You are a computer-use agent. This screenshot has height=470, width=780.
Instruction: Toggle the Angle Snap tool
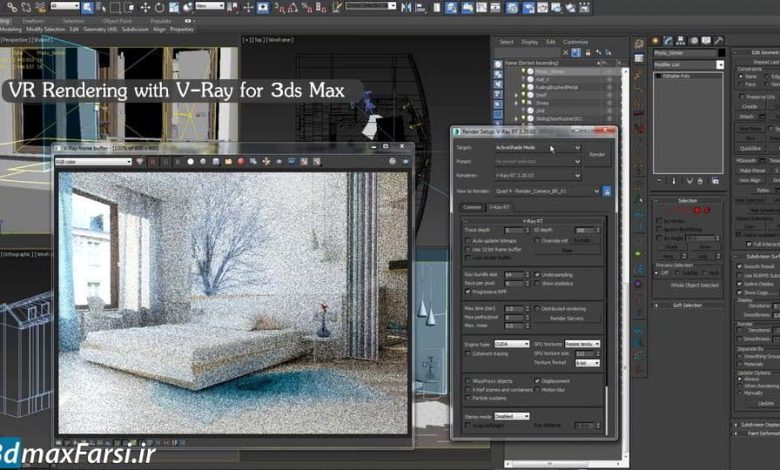pos(293,7)
